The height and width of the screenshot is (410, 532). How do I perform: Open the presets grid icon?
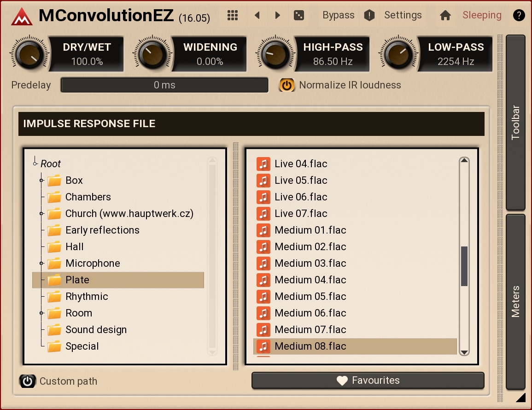click(233, 15)
